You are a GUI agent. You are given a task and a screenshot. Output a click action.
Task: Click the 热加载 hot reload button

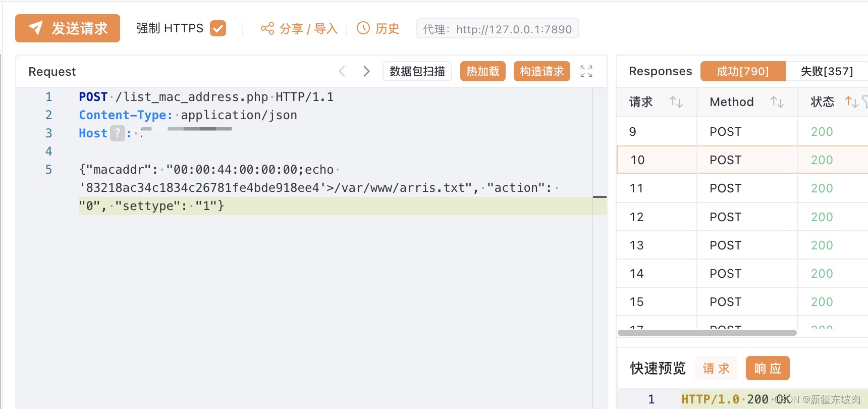(483, 71)
